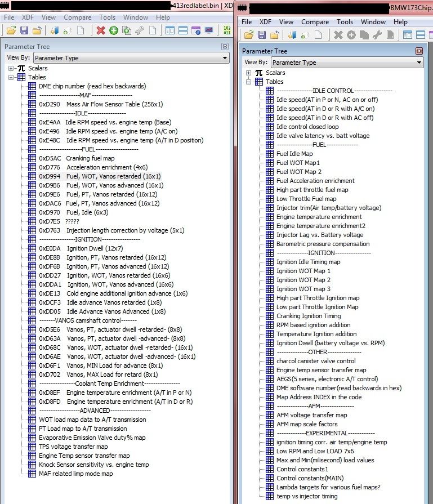Open the View By dropdown in left window
This screenshot has height=504, width=433.
pyautogui.click(x=131, y=57)
